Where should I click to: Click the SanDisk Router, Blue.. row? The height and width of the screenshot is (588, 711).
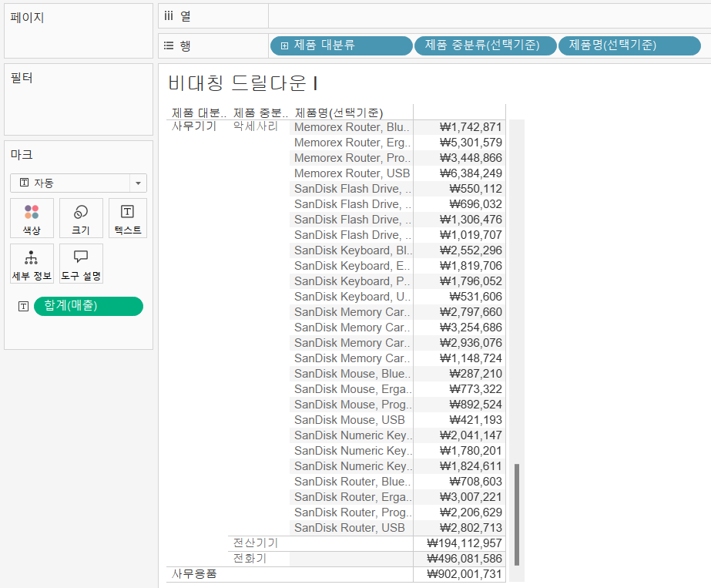[352, 482]
